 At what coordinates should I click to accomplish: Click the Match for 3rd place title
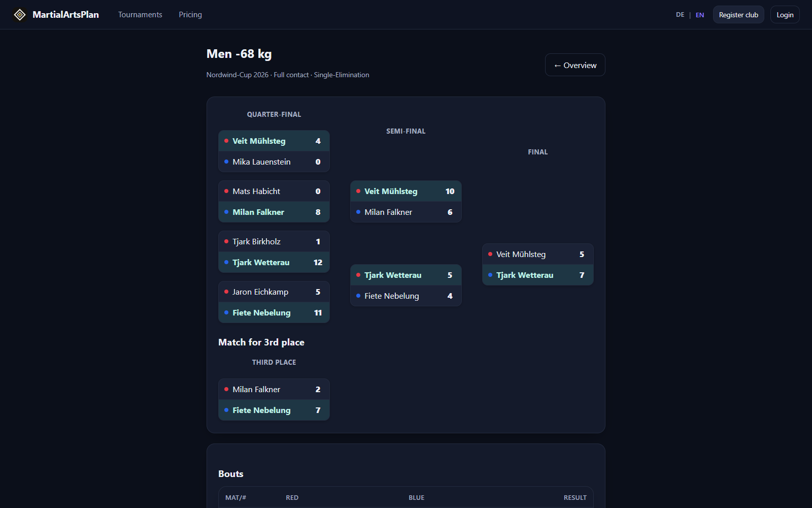(x=261, y=342)
